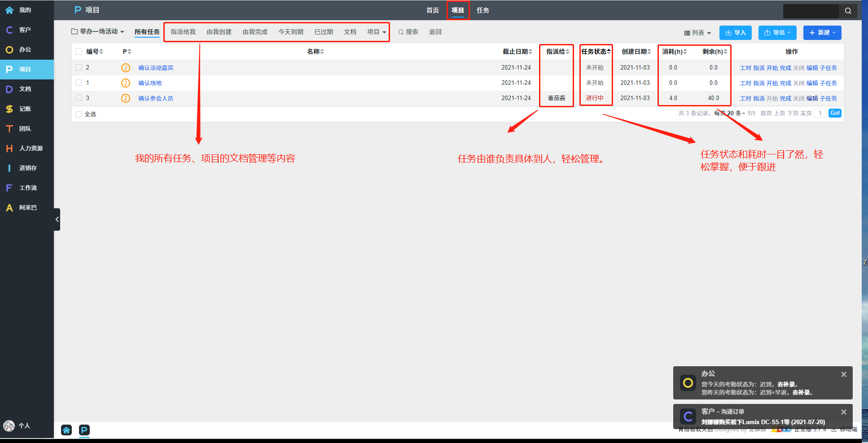Image resolution: width=868 pixels, height=443 pixels.
Task: Select the 今天到期 filter tab
Action: point(291,32)
